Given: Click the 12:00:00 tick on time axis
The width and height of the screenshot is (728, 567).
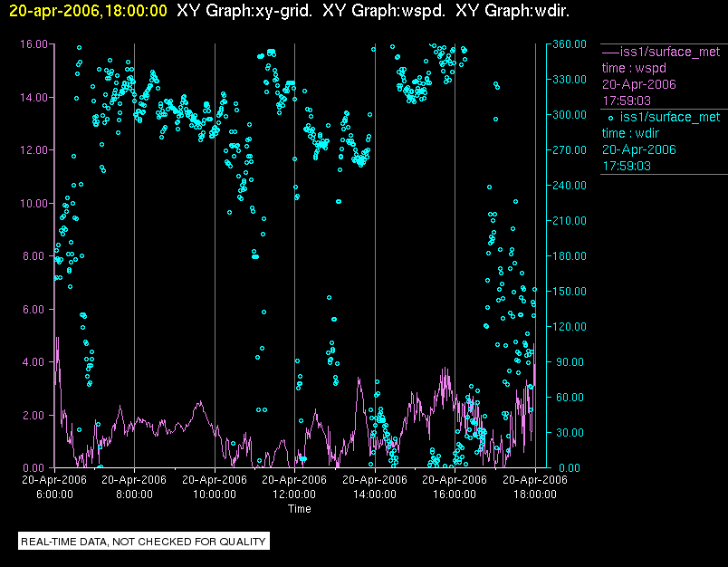Looking at the screenshot, I should (294, 495).
